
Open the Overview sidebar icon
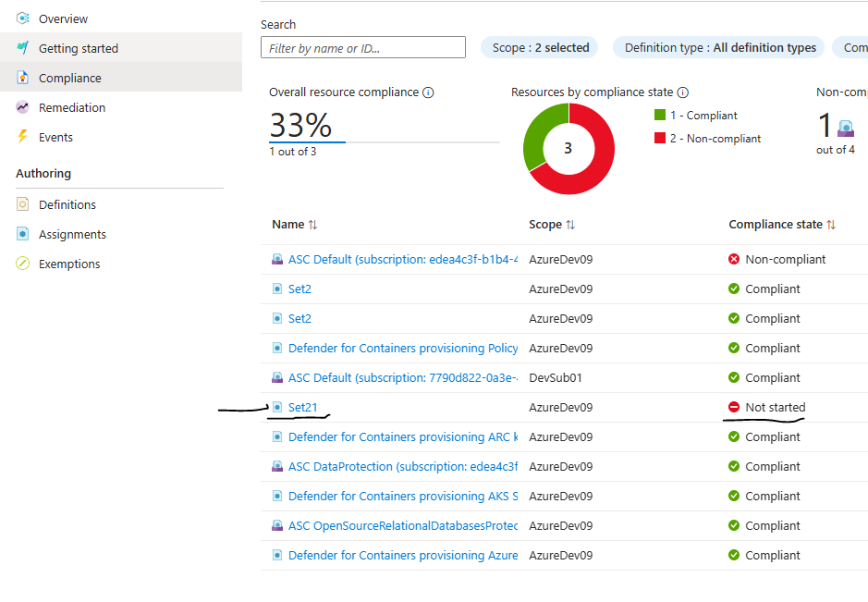coord(23,18)
